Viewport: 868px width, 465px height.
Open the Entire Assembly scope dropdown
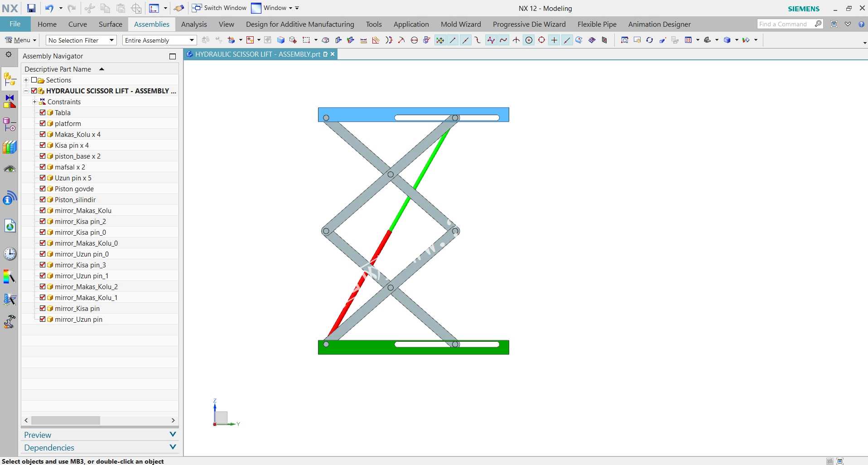(x=159, y=40)
